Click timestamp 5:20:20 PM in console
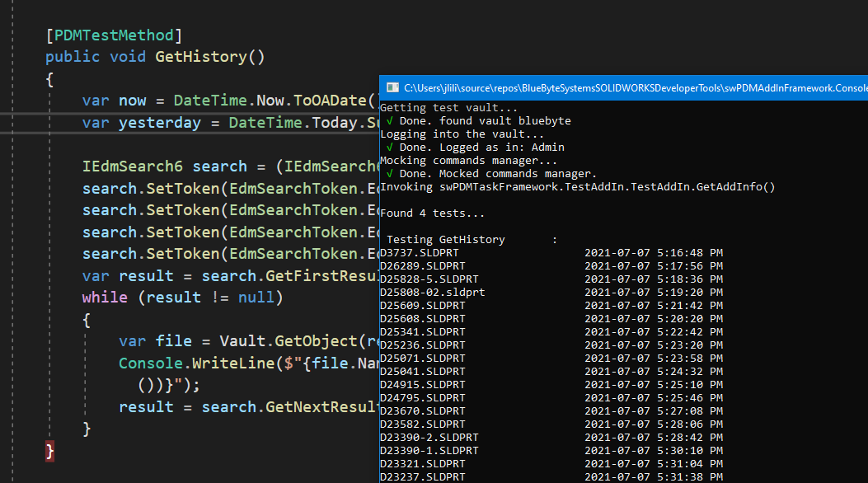Image resolution: width=868 pixels, height=483 pixels. click(x=690, y=319)
